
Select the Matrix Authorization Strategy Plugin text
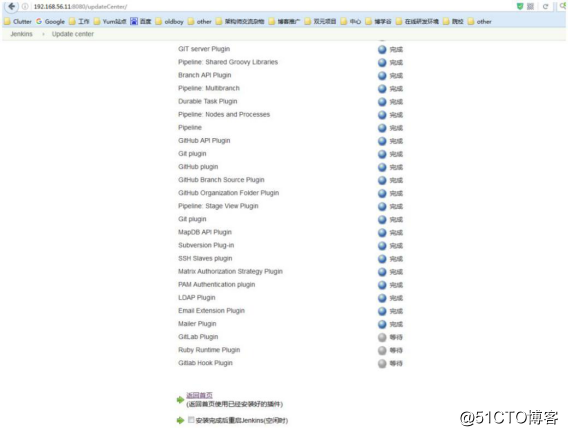click(230, 271)
